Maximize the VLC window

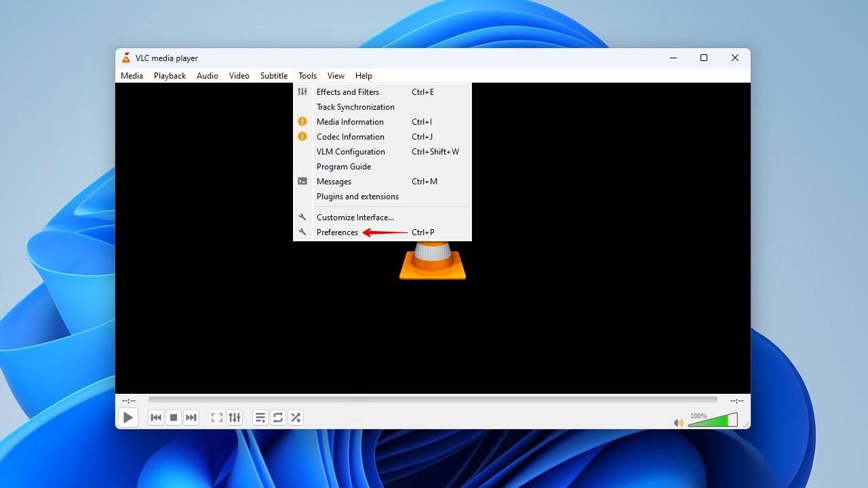point(704,58)
